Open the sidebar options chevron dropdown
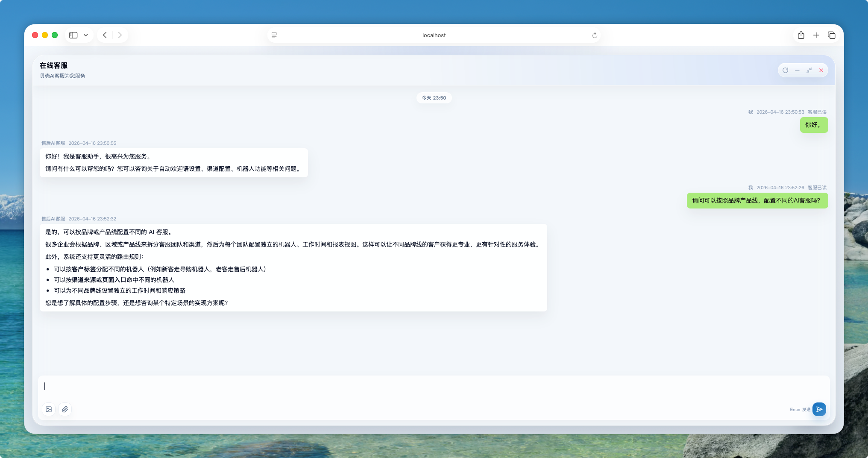 coord(85,35)
